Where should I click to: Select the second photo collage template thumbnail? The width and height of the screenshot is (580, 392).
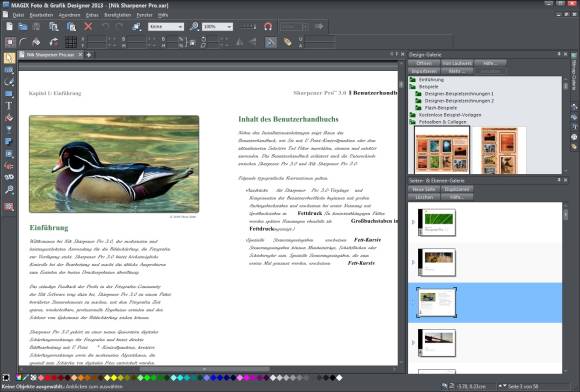click(x=499, y=151)
